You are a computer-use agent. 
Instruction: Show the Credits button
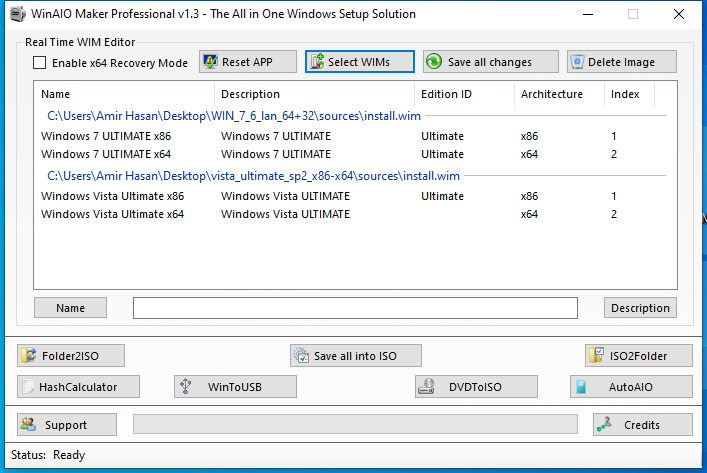pos(643,424)
